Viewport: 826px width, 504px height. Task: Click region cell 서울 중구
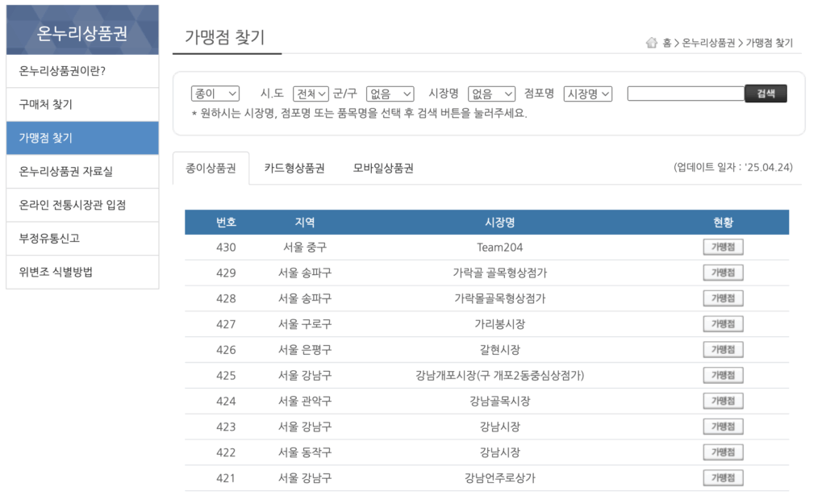305,248
